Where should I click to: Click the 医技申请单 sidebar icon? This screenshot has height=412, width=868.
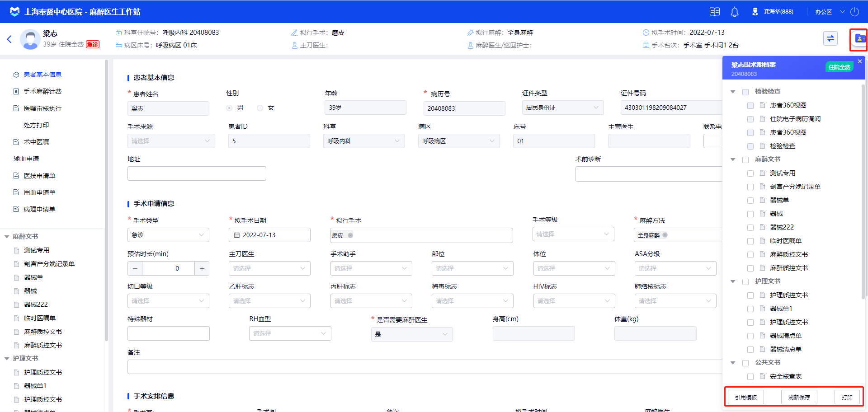pyautogui.click(x=16, y=176)
